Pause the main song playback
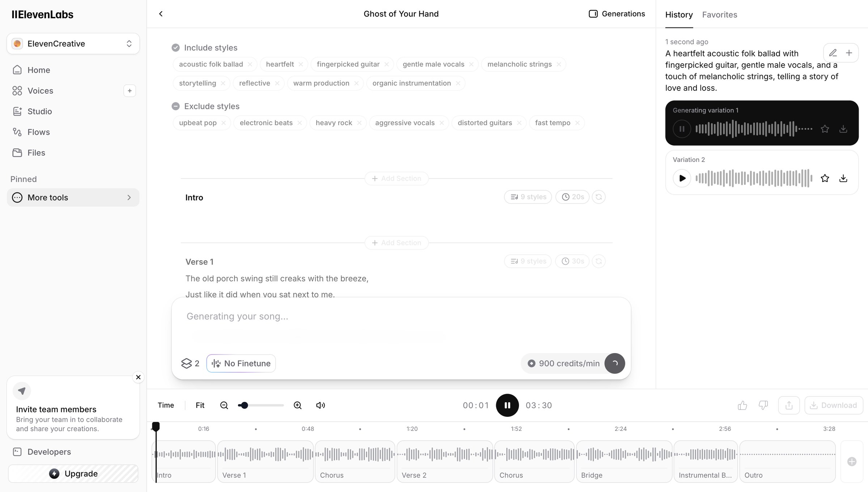Viewport: 868px width, 492px height. pos(507,405)
